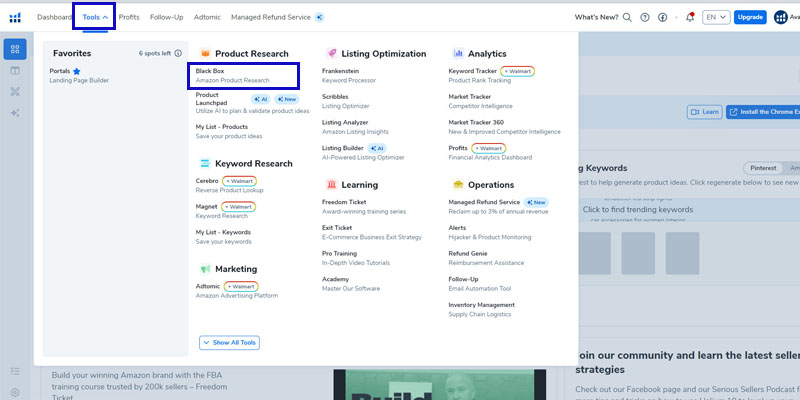Click the Learn video button
This screenshot has height=400, width=800.
705,112
